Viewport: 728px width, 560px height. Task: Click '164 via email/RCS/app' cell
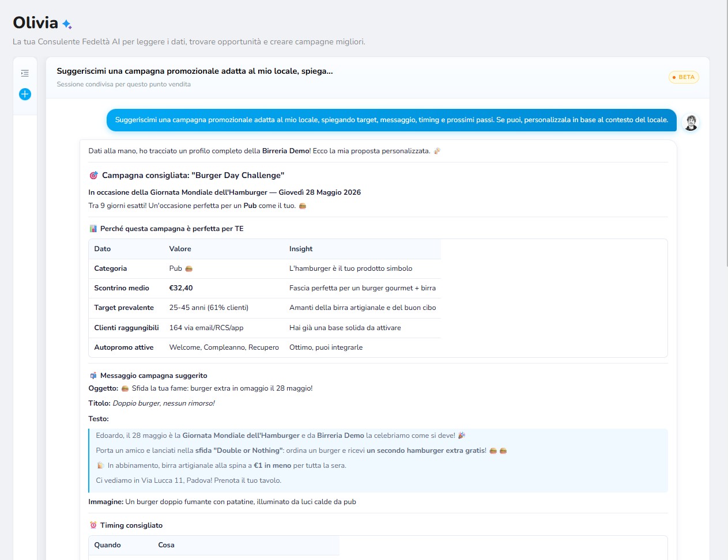coord(206,328)
